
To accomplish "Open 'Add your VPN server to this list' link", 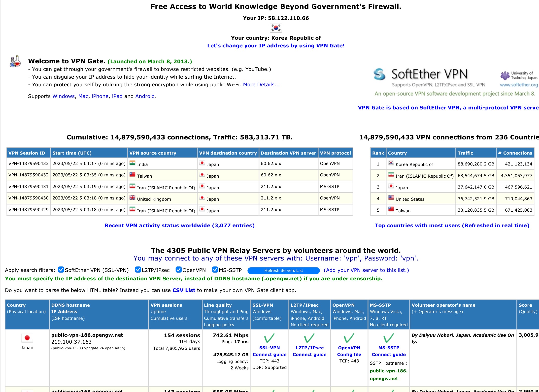I will click(366, 270).
